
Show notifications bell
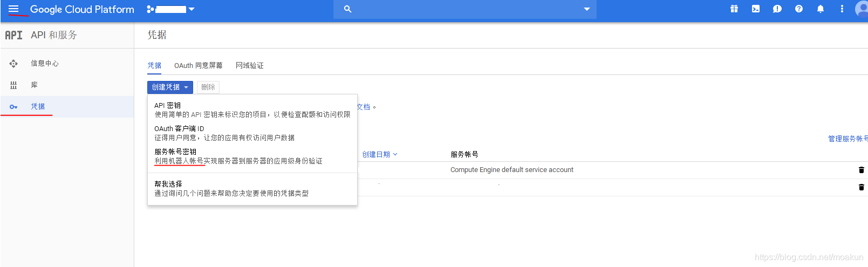point(821,9)
